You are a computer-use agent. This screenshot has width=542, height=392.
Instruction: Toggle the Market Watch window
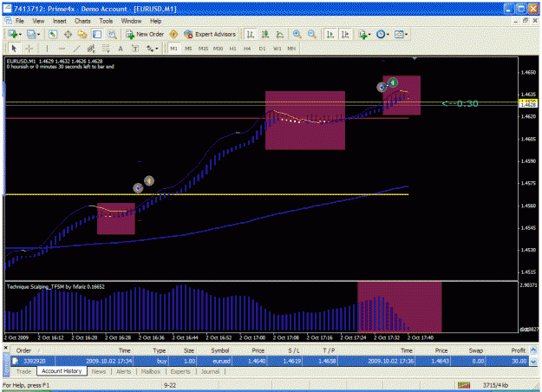pyautogui.click(x=53, y=34)
